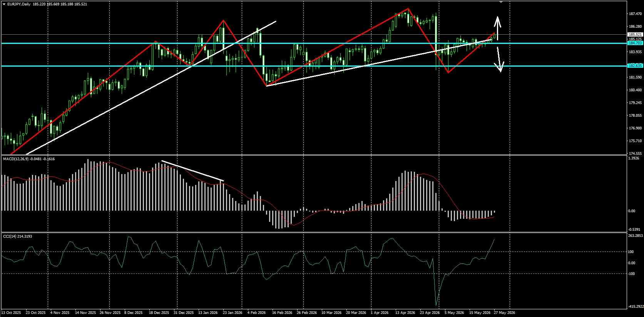The image size is (644, 317).
Task: Click the MACD scale value 1.3926
Action: point(634,158)
